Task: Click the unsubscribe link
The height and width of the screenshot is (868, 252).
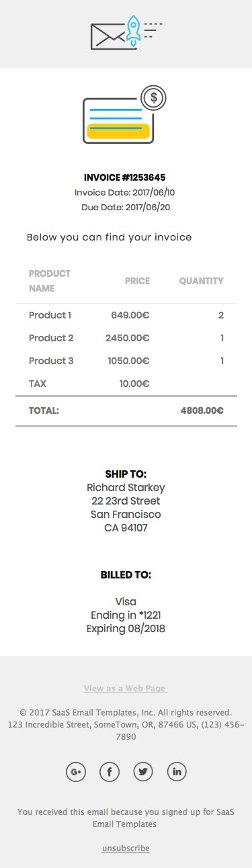Action: pyautogui.click(x=126, y=849)
